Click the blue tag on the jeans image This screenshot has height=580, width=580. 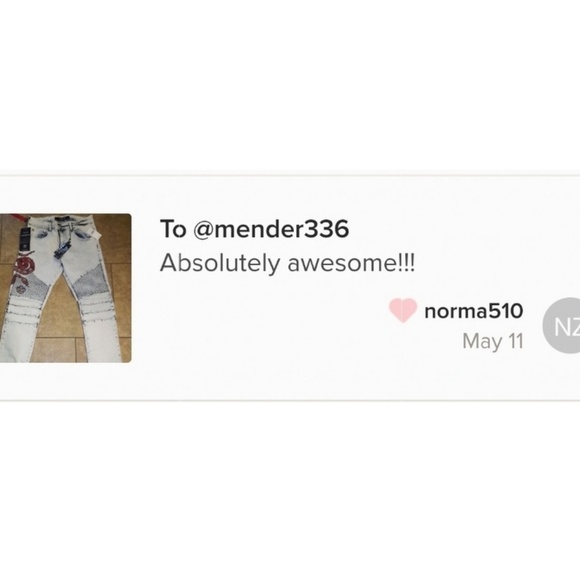(x=61, y=249)
